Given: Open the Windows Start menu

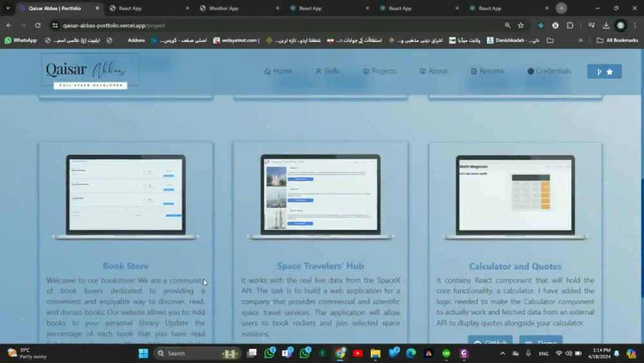Looking at the screenshot, I should (144, 353).
